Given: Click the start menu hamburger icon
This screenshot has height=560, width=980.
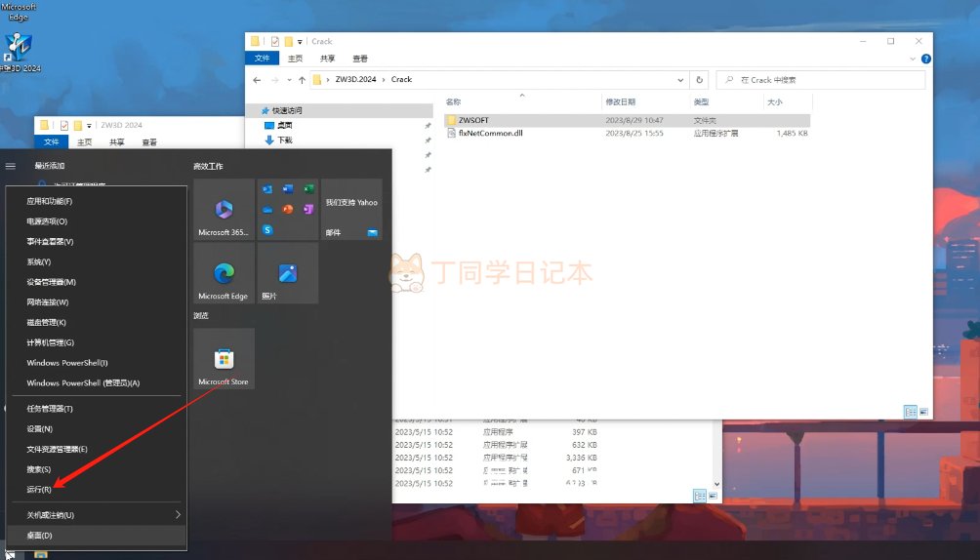Looking at the screenshot, I should 11,166.
